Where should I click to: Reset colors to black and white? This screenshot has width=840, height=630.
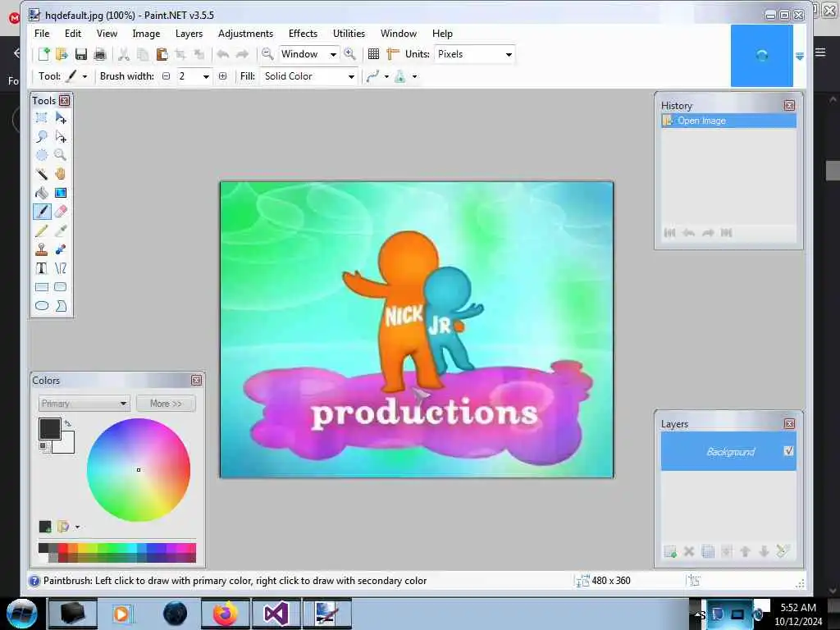coord(43,445)
